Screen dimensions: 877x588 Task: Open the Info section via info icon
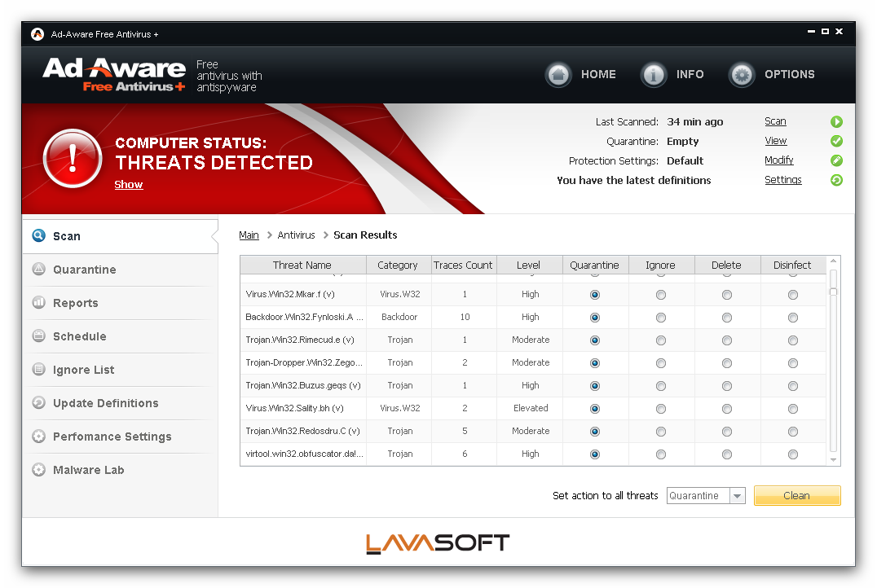point(654,75)
